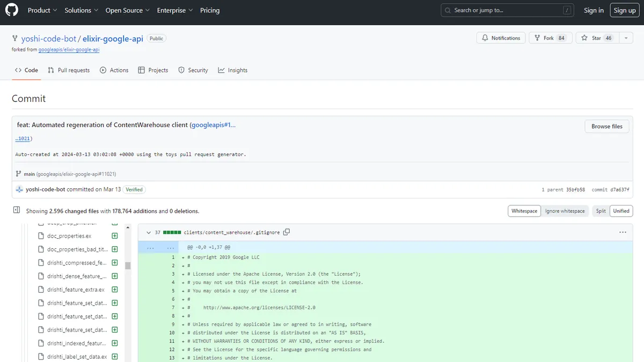
Task: Go to Pricing page
Action: coord(210,10)
